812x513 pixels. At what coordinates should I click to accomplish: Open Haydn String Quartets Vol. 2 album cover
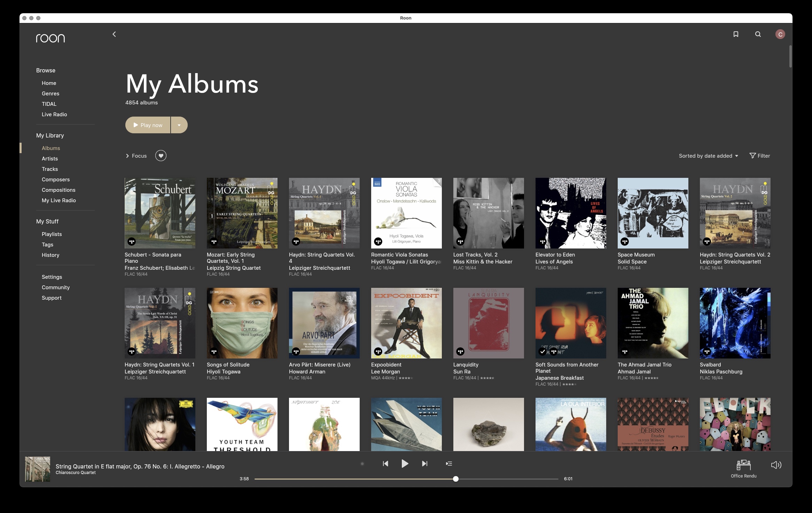pyautogui.click(x=735, y=213)
